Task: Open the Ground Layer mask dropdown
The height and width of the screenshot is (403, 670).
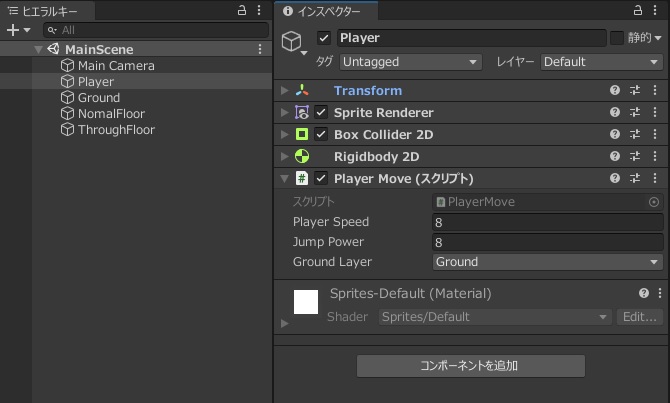Action: point(547,262)
